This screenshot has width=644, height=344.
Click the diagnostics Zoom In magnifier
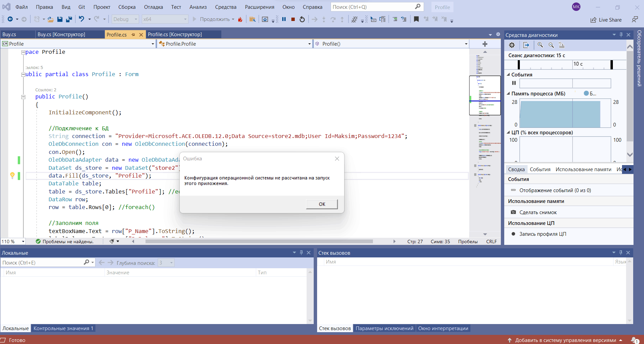(540, 45)
